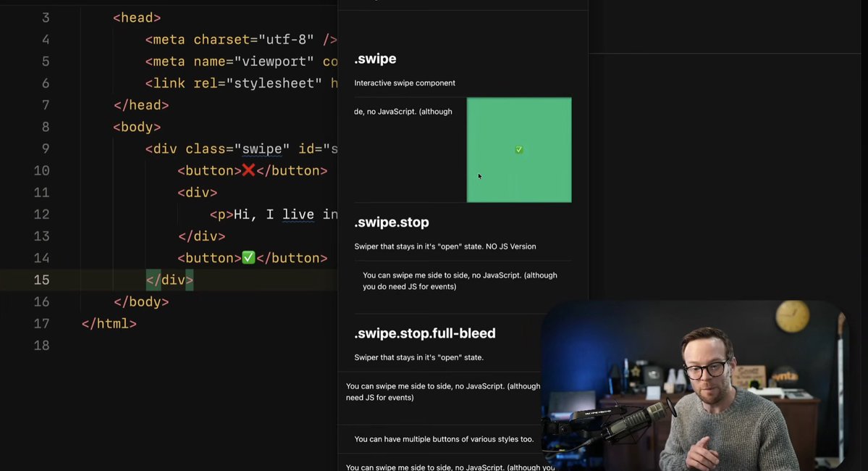Click the .swipe.stop heading
The height and width of the screenshot is (471, 868).
click(x=392, y=222)
